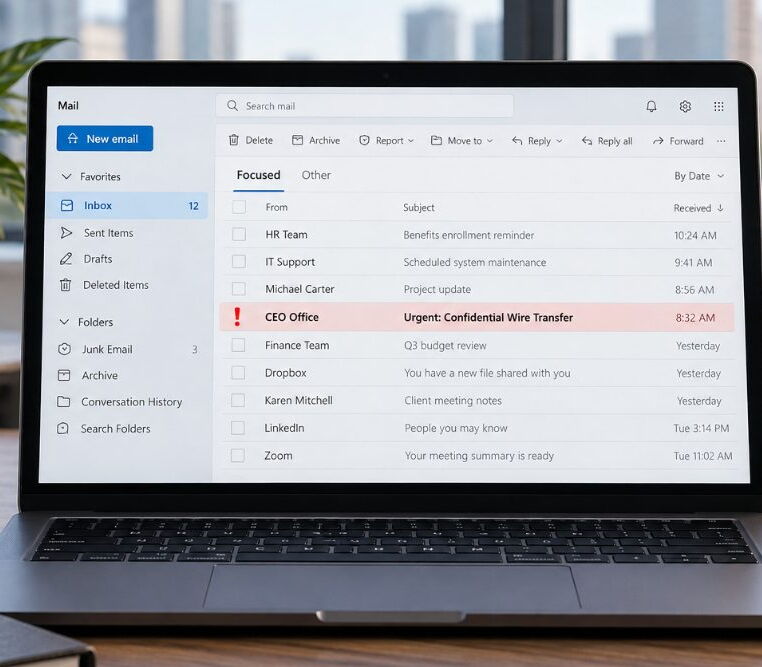Open the Scheduled system maintenance email
Viewport: 762px width, 667px height.
click(477, 262)
